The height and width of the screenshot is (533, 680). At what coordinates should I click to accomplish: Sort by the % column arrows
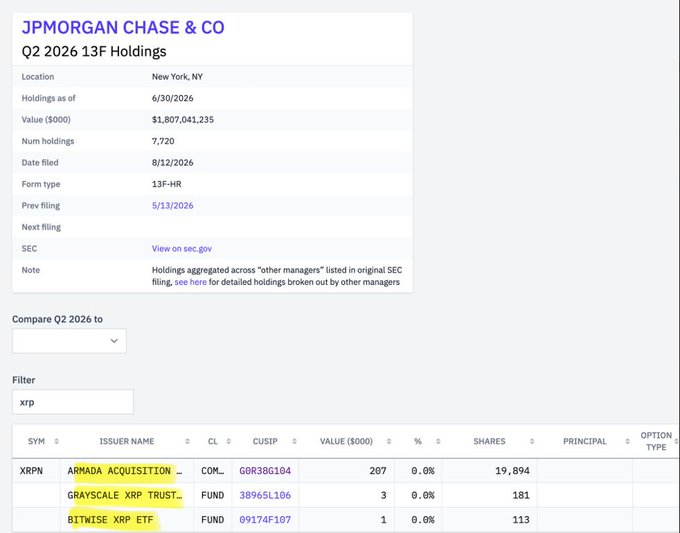pyautogui.click(x=438, y=441)
